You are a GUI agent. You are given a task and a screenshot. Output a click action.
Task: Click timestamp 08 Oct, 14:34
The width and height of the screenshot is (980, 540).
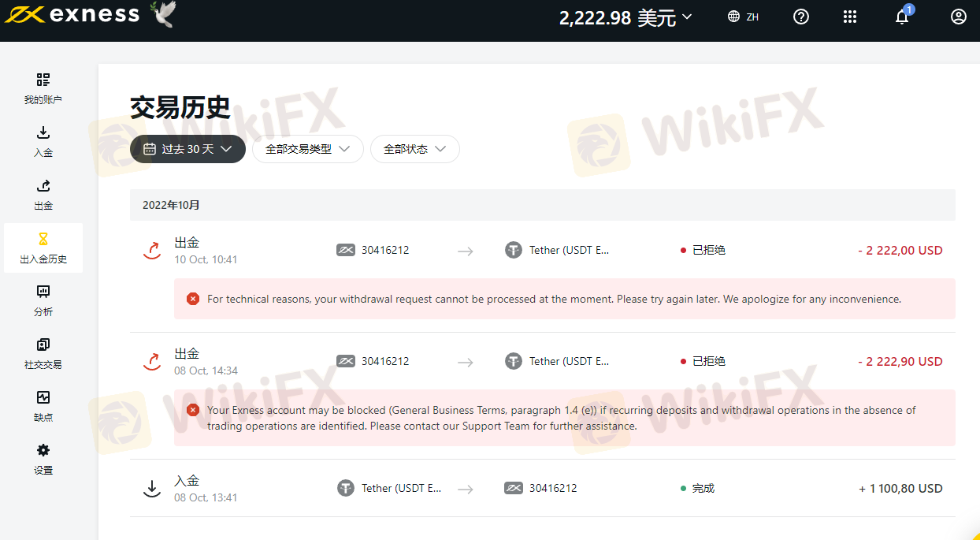coord(206,371)
